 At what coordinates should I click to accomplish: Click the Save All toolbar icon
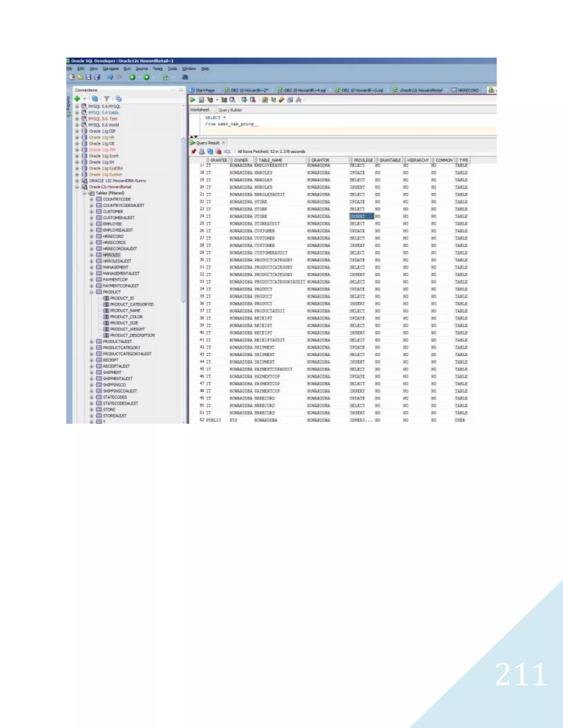pos(97,77)
